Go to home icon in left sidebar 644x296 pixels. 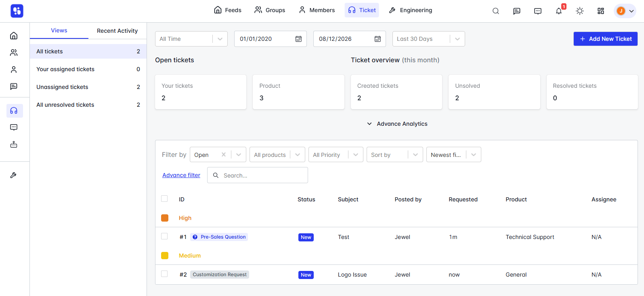14,36
